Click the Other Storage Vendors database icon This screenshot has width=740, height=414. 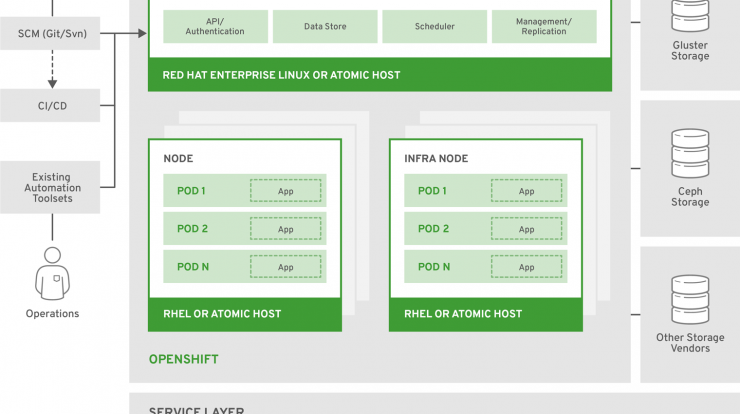690,299
